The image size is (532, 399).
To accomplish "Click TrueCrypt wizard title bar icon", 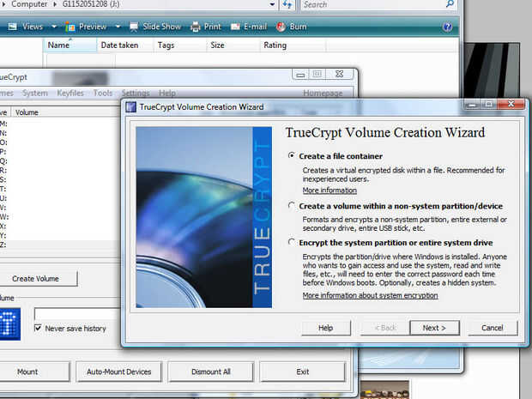I will (131, 107).
